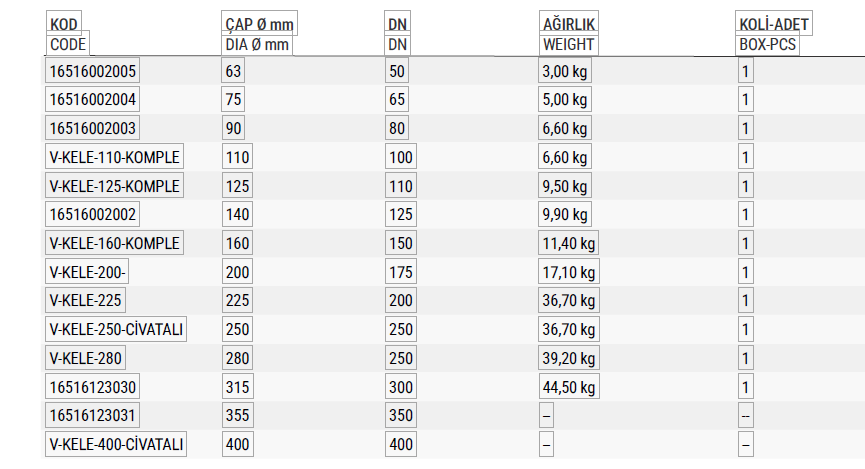Select code 16516002002

(x=92, y=214)
